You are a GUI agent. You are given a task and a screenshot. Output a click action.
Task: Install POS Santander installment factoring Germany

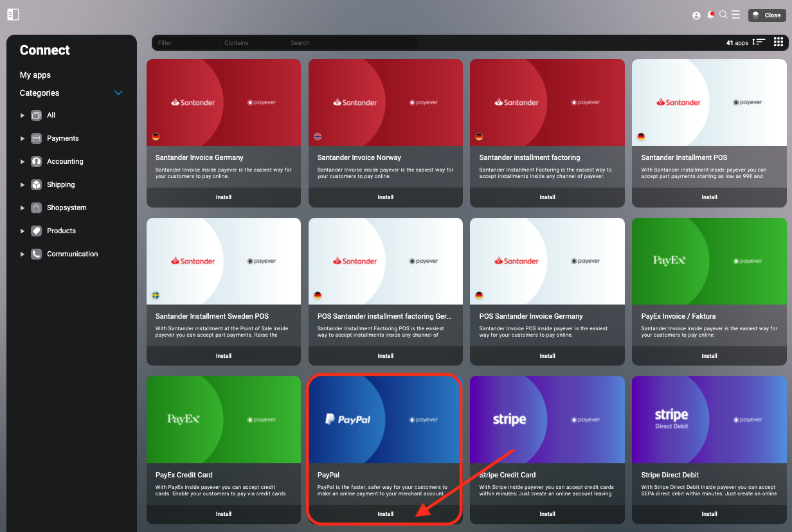pos(386,356)
